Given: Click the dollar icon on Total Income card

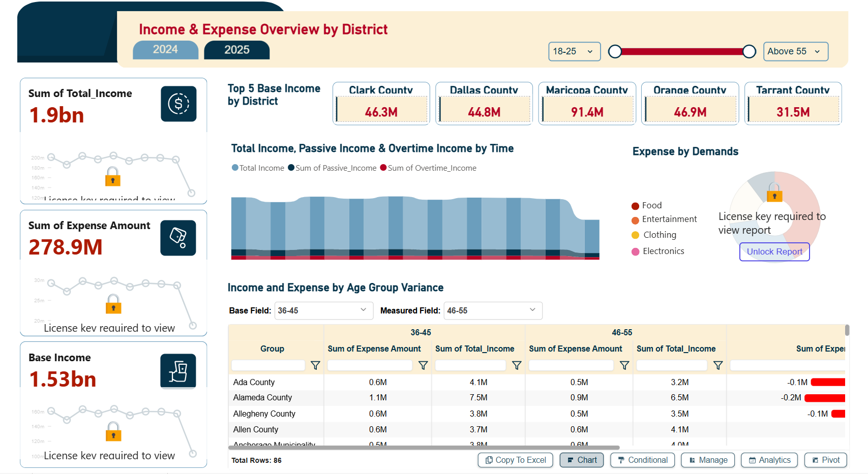Looking at the screenshot, I should [178, 104].
